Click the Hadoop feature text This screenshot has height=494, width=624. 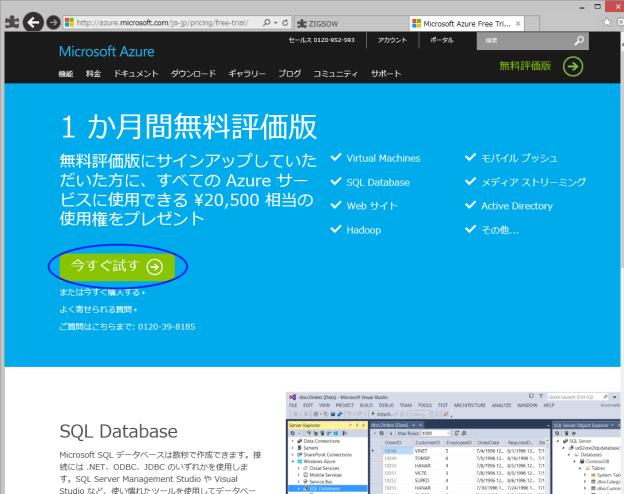[363, 230]
